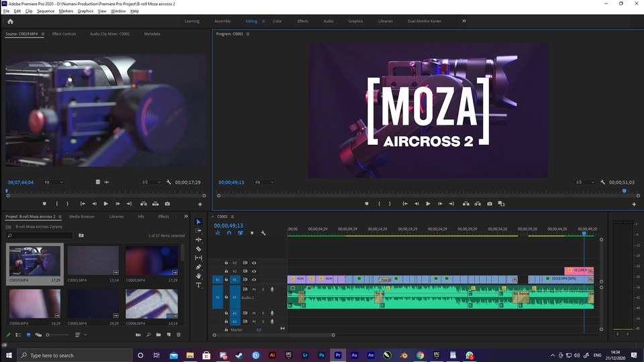Click Project panel search field
Viewport: 644px width, 362px height.
coord(40,235)
